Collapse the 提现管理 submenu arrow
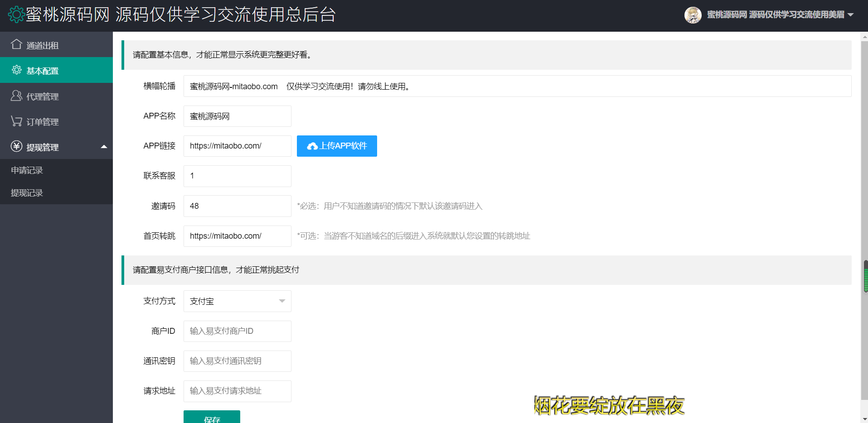868x423 pixels. coord(104,147)
